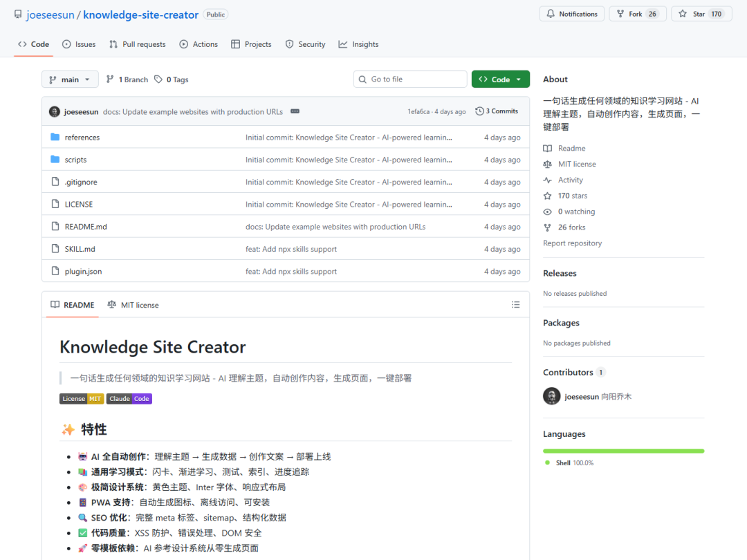This screenshot has width=747, height=560.
Task: Open commit message on references row
Action: [349, 138]
